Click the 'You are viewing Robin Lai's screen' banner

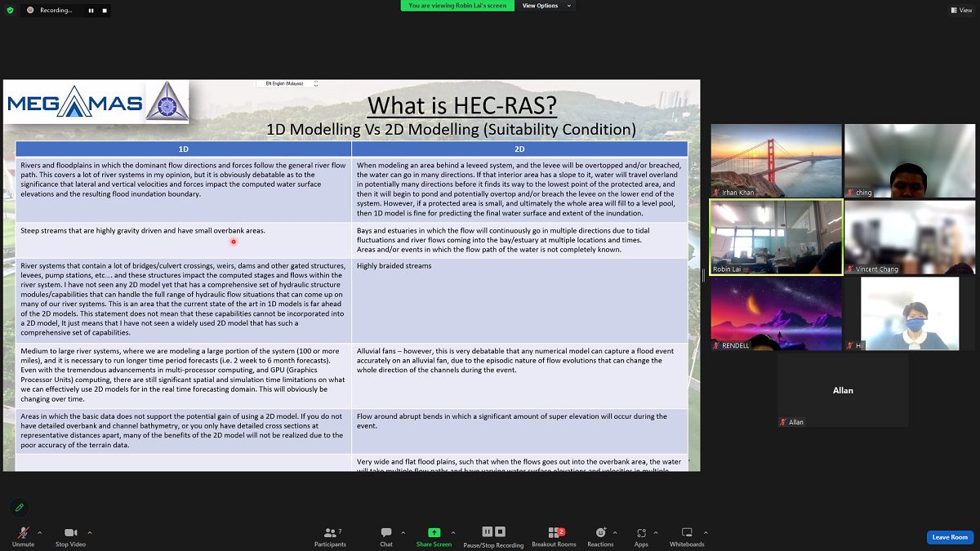[457, 6]
